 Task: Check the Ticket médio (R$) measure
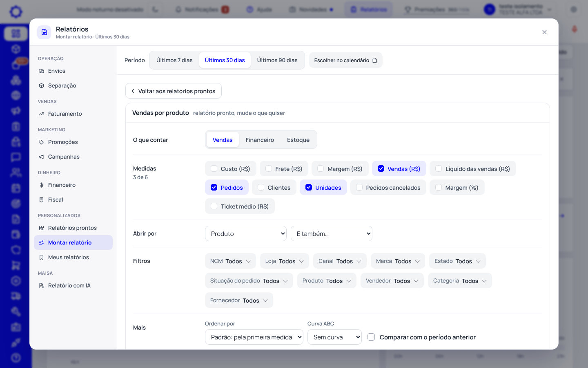(x=214, y=206)
